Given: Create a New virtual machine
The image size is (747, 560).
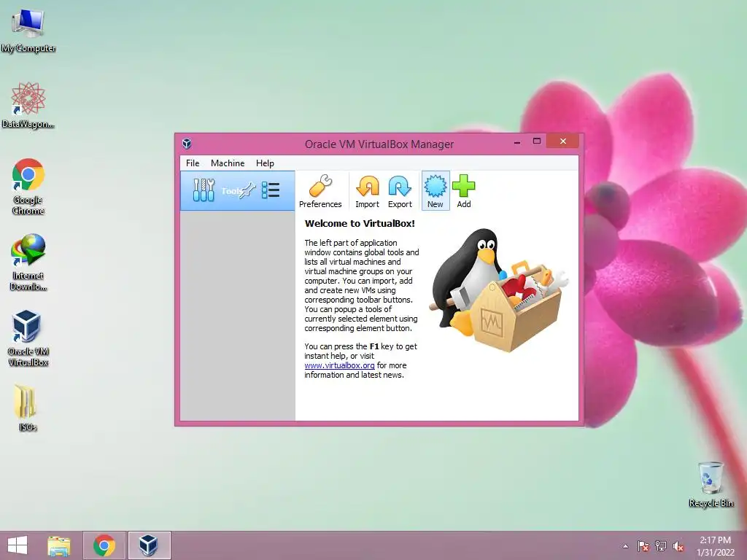Looking at the screenshot, I should tap(436, 191).
